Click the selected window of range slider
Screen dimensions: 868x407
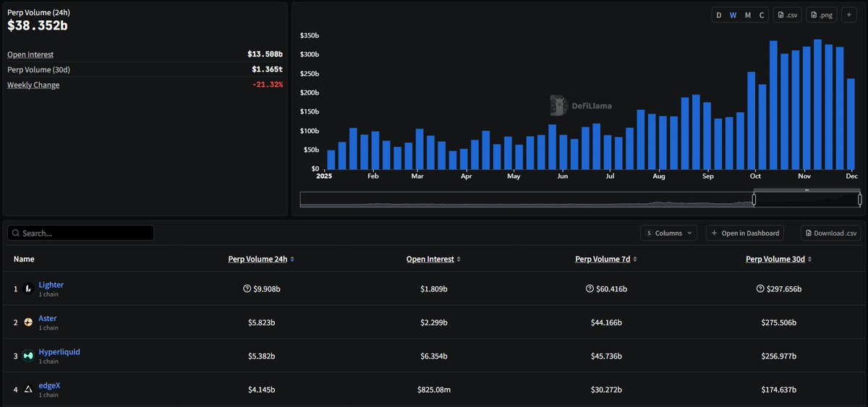(x=807, y=200)
